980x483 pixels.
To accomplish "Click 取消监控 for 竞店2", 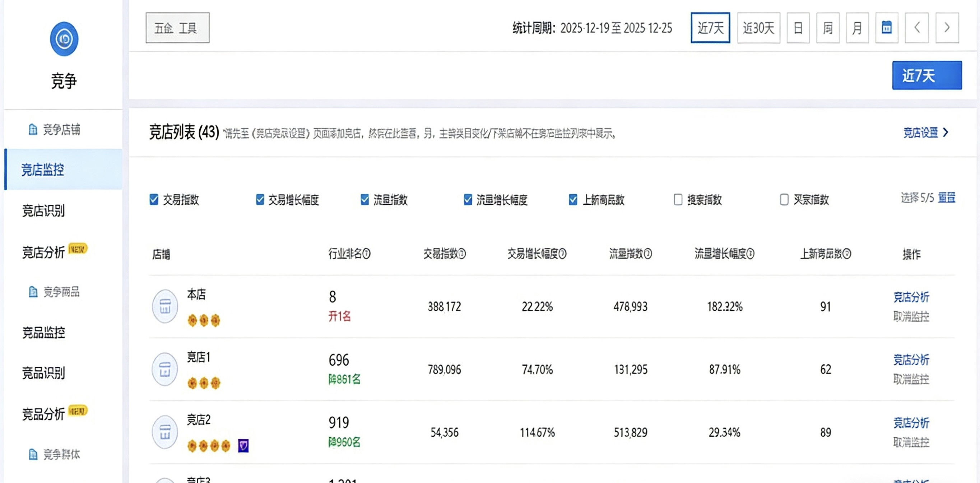I will coord(911,442).
